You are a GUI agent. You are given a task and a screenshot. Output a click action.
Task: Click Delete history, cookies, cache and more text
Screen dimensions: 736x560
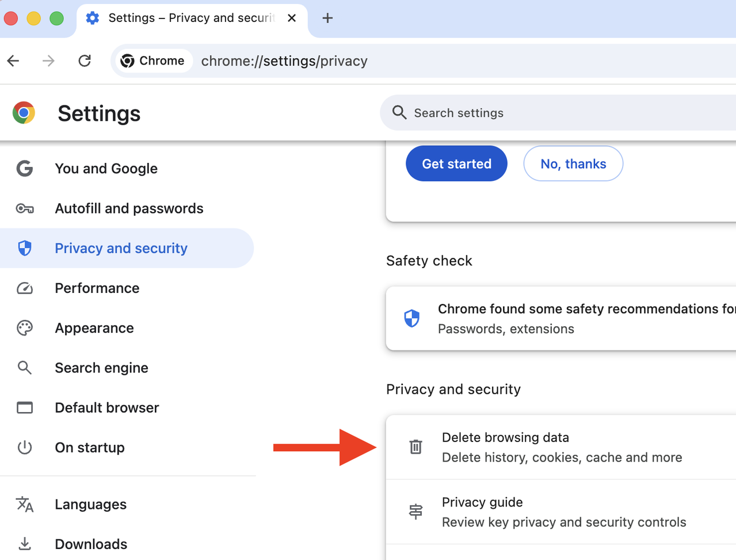tap(562, 458)
